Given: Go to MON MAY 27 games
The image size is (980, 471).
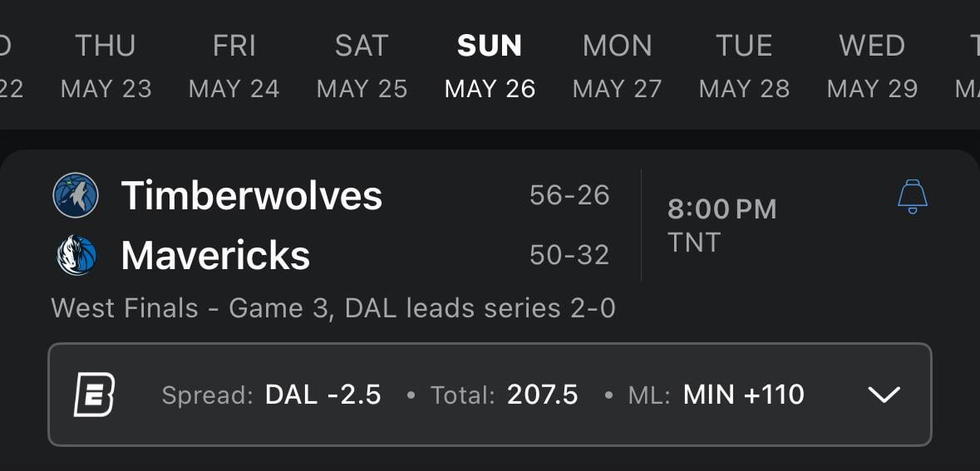Looking at the screenshot, I should 617,66.
